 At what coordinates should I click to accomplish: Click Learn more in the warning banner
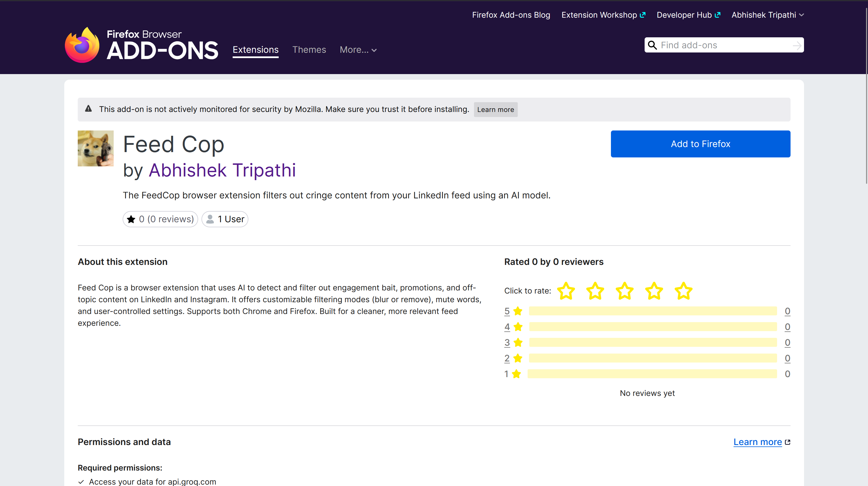click(495, 109)
